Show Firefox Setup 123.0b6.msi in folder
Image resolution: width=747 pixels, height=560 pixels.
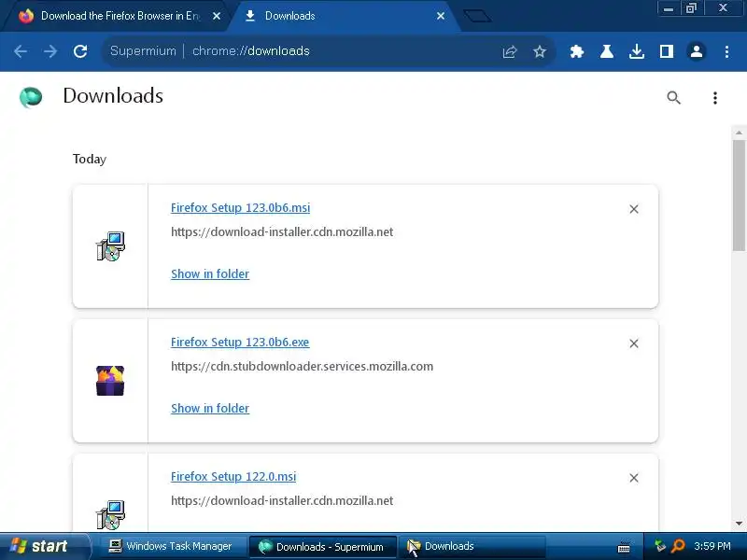(x=210, y=273)
